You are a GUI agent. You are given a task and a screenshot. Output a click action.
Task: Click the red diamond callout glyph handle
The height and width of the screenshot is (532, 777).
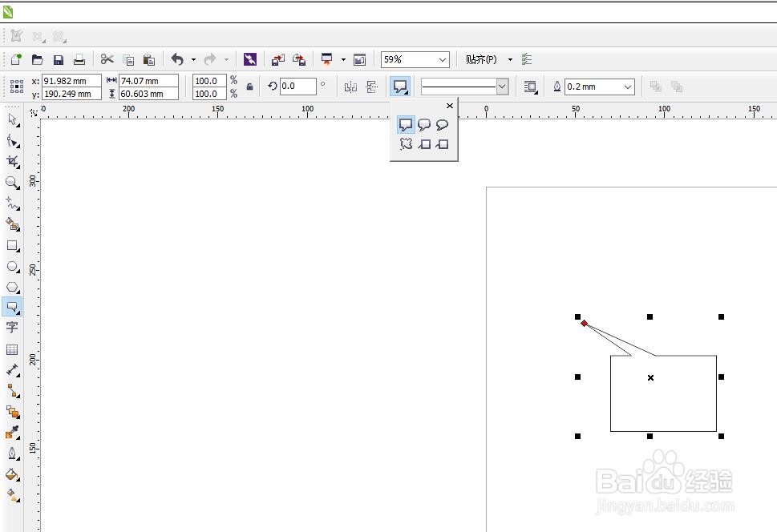point(585,324)
